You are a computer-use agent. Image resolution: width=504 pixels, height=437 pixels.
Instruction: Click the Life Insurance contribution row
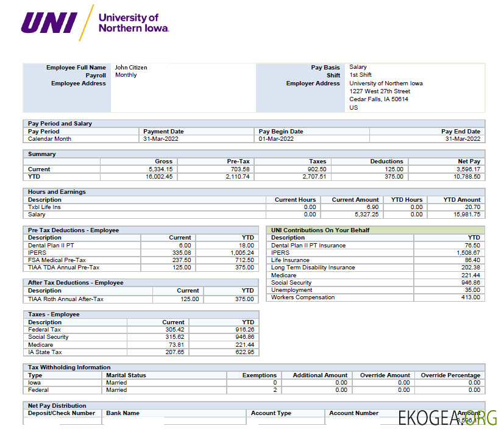tap(375, 260)
